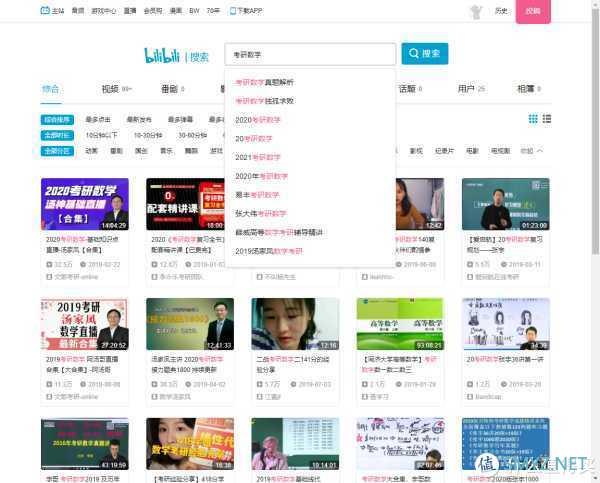Click the page vertical scrollbar
The width and height of the screenshot is (600, 483).
pos(595,130)
